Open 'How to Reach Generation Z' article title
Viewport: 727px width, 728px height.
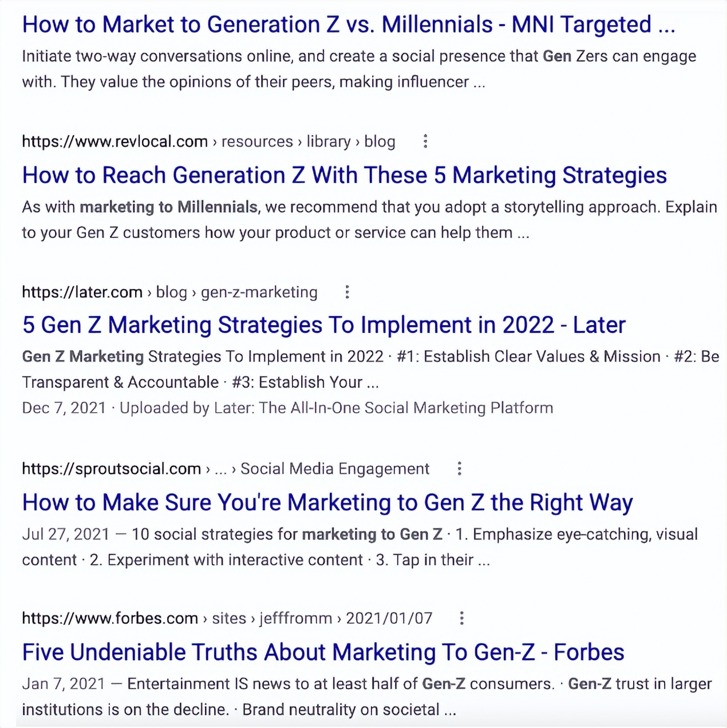(x=344, y=175)
